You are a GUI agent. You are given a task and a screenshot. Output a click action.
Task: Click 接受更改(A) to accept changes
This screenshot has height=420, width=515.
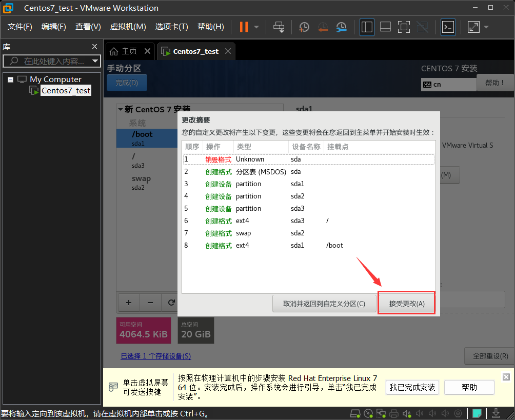407,303
